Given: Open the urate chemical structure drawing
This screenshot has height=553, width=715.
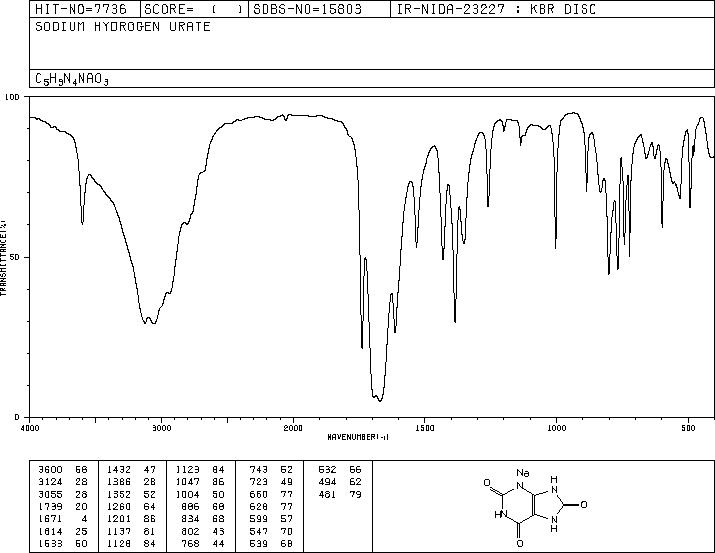Looking at the screenshot, I should tap(535, 507).
